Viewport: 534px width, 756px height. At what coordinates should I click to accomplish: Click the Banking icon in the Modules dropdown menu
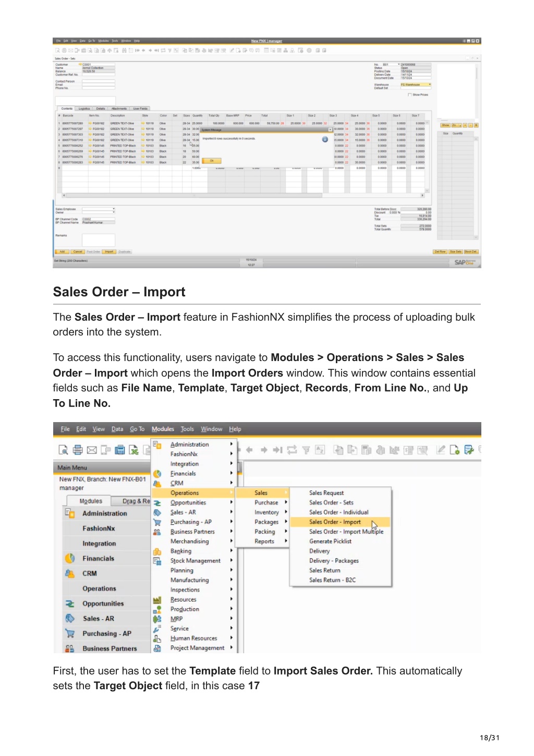tap(157, 551)
